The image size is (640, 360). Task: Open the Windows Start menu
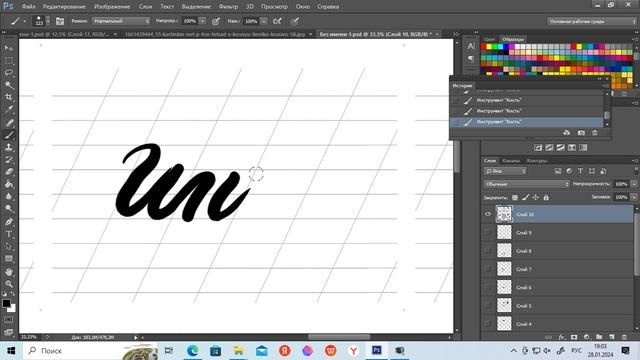tap(11, 351)
